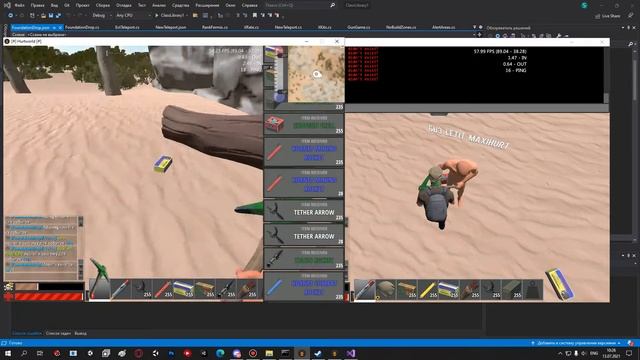Screen dimensions: 640x360
Task: Open Microsoft Edge from the taskbar
Action: (x=220, y=353)
